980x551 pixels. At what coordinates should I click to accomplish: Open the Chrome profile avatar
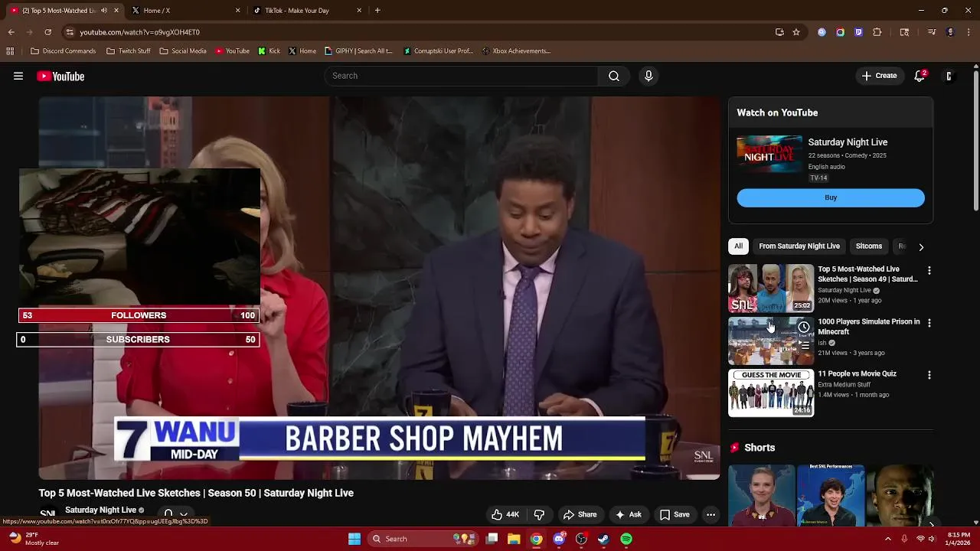950,32
